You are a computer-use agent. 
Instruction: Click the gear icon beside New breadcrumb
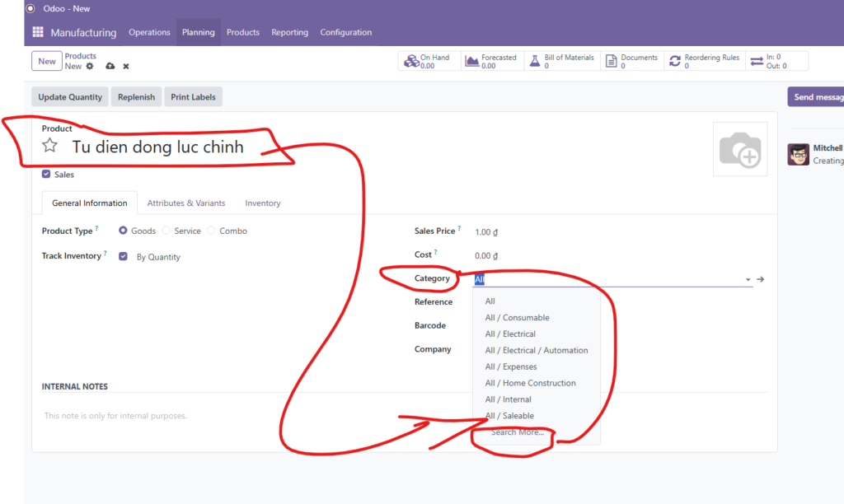[90, 66]
